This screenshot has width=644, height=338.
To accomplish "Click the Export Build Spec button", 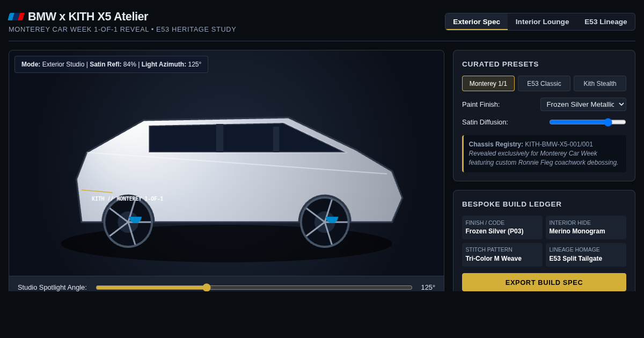I will [544, 282].
